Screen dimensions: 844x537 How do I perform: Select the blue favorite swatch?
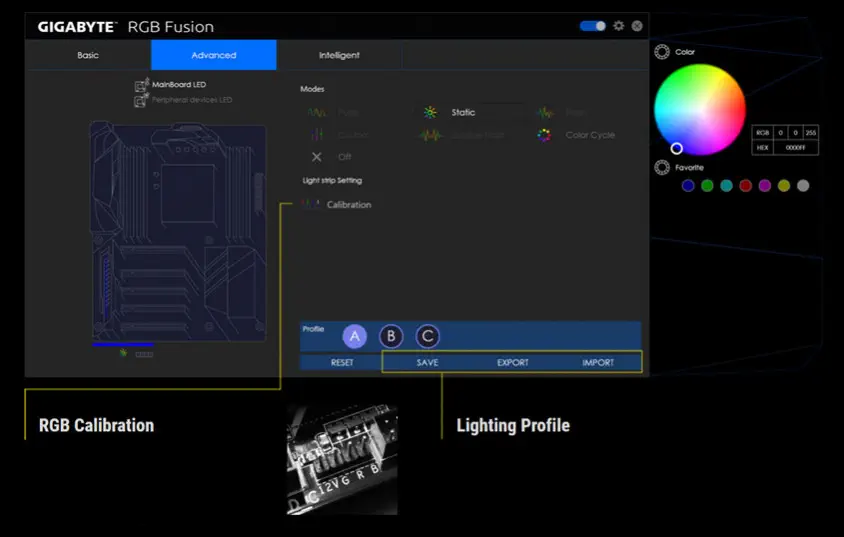click(688, 186)
